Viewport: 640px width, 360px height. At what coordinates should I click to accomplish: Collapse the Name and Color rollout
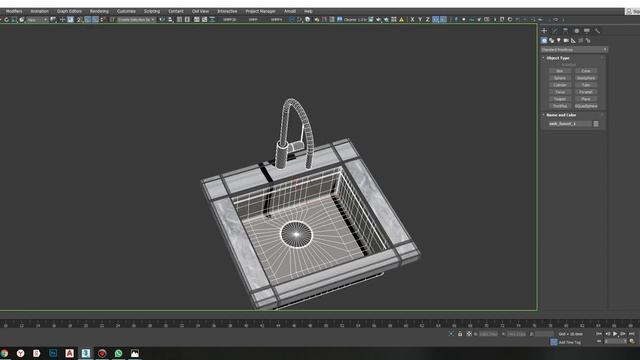(x=560, y=115)
